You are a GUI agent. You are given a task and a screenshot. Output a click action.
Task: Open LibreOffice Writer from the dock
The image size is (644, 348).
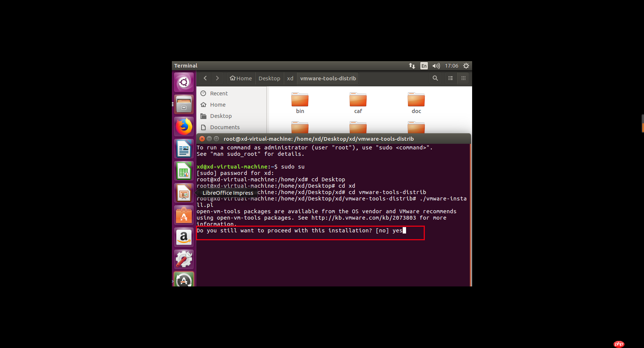point(184,149)
